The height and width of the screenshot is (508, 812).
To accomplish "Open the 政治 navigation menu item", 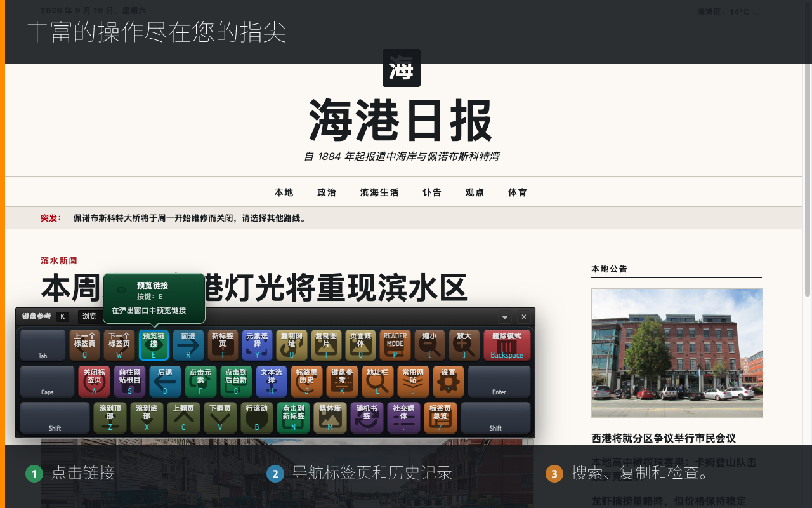I will click(x=327, y=192).
